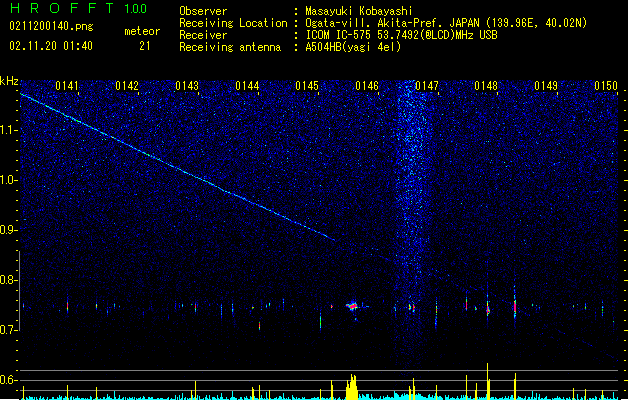Screen dimensions: 629x400
Task: Click the antenna text A504HB(yagi 4el)
Action: coord(353,47)
